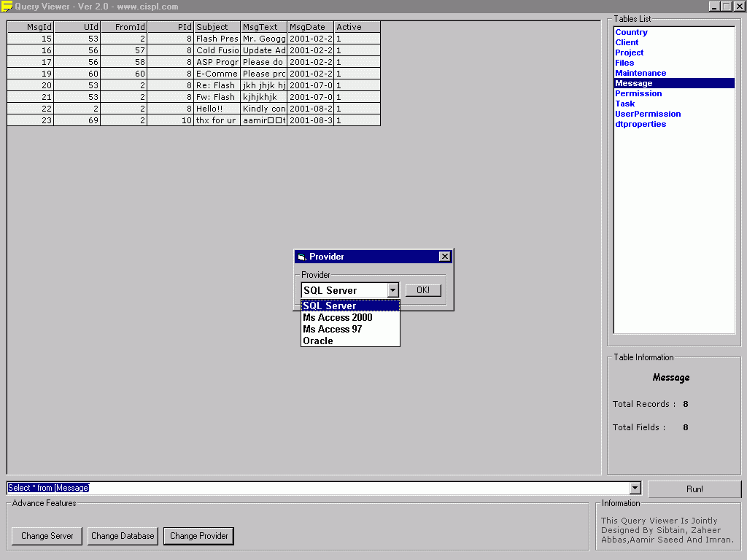Select SQL Server in the dropdown list
The width and height of the screenshot is (747, 560).
330,306
